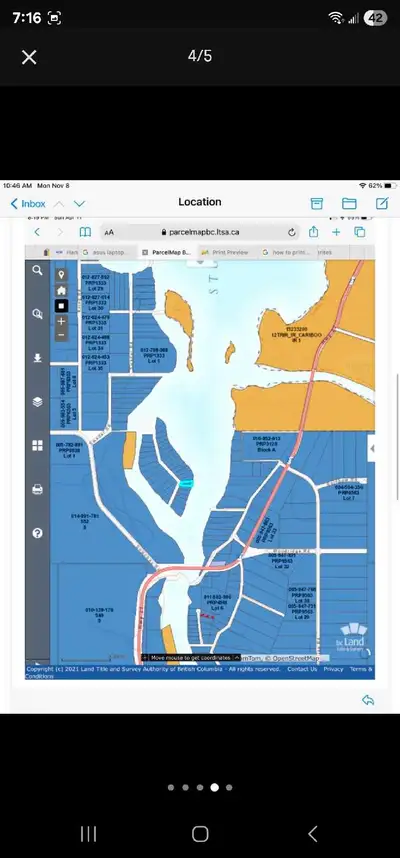Click the cyan highlighted parcel on the map
The width and height of the screenshot is (400, 858).
click(187, 484)
